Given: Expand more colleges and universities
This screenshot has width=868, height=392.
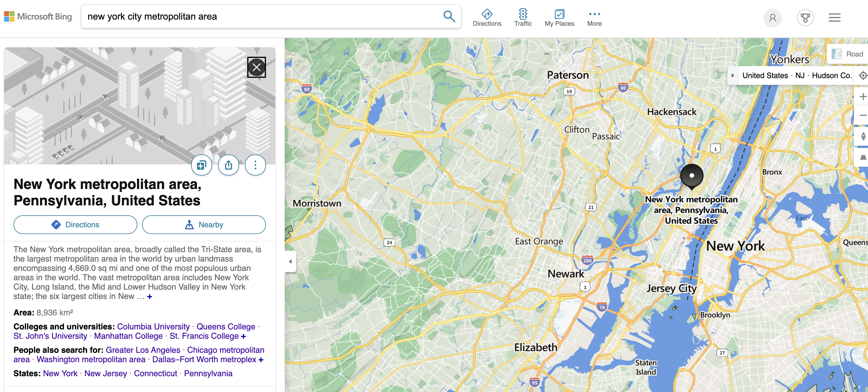Looking at the screenshot, I should (243, 336).
